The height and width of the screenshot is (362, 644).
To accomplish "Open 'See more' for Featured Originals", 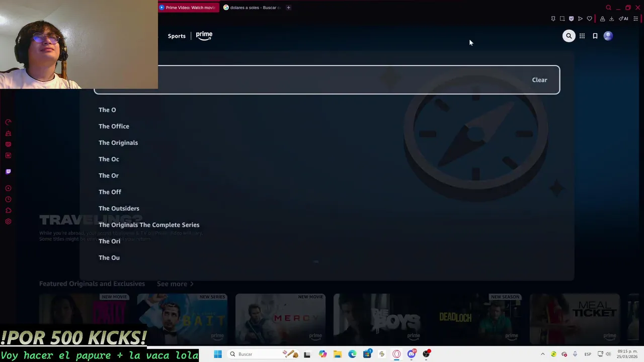I will pyautogui.click(x=175, y=284).
